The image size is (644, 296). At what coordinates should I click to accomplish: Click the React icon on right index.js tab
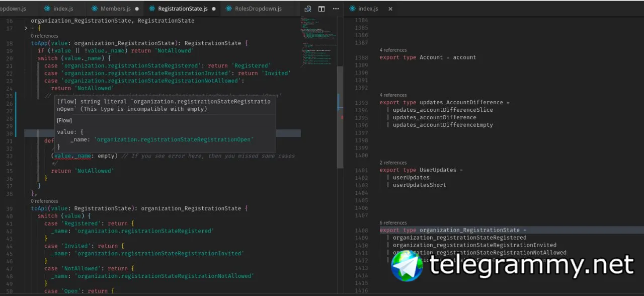[x=352, y=9]
